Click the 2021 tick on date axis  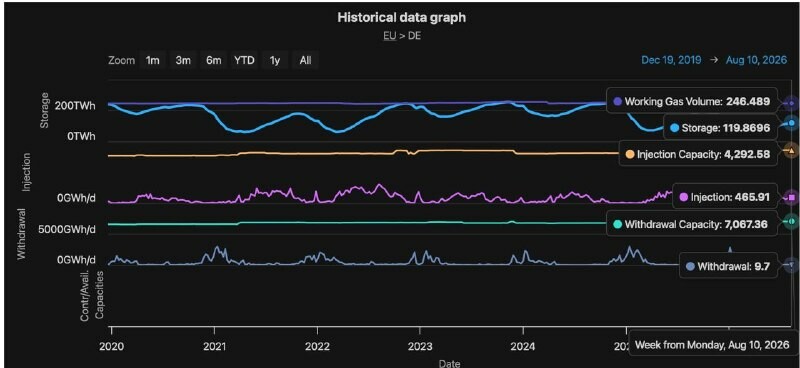point(214,347)
